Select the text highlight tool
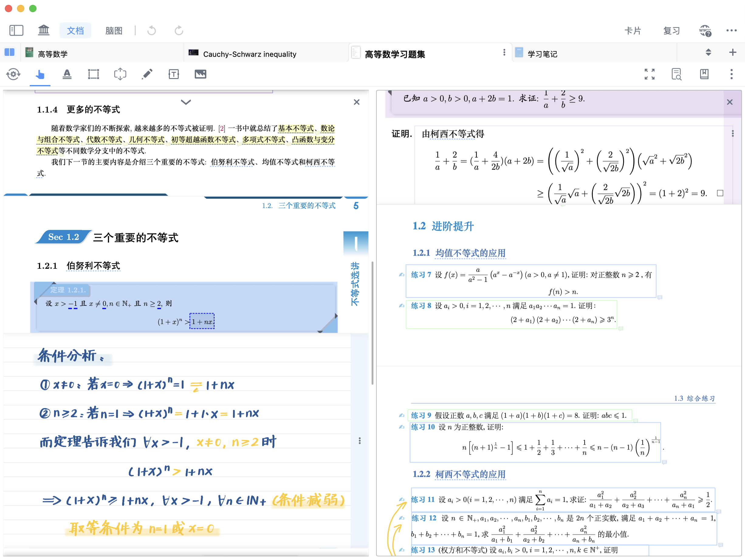Image resolution: width=745 pixels, height=560 pixels. (x=67, y=74)
